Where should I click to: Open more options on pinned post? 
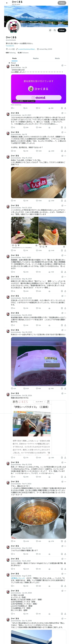point(65,65)
